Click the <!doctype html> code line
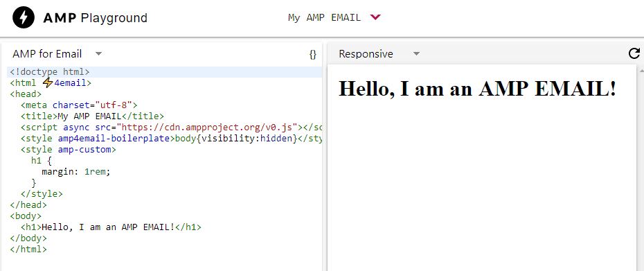The height and width of the screenshot is (271, 644). [164, 72]
